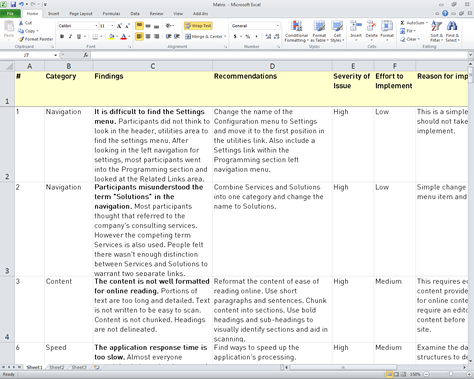Click the Select All corner button

7,66
